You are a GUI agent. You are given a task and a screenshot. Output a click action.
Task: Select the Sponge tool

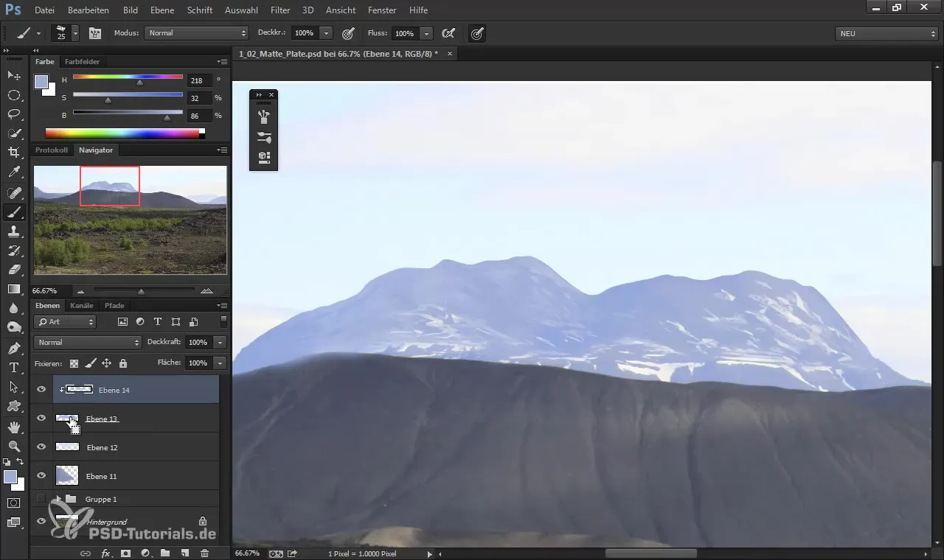(x=14, y=327)
